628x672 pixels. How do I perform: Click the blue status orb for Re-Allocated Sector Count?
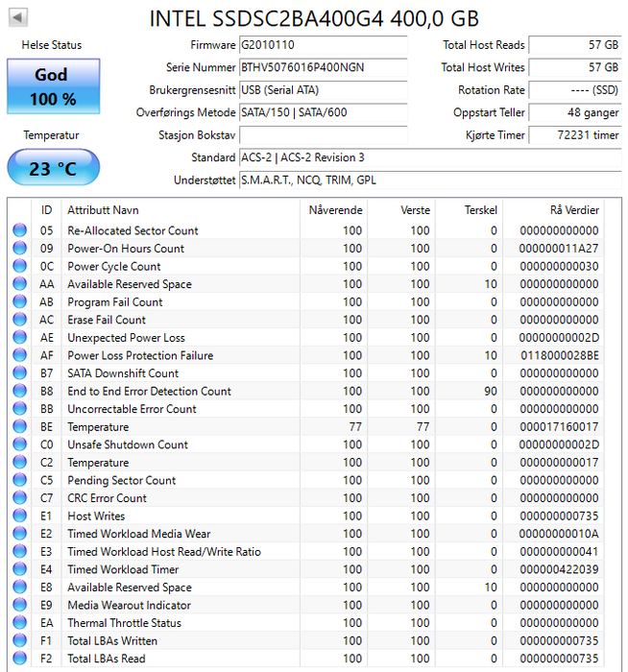19,230
